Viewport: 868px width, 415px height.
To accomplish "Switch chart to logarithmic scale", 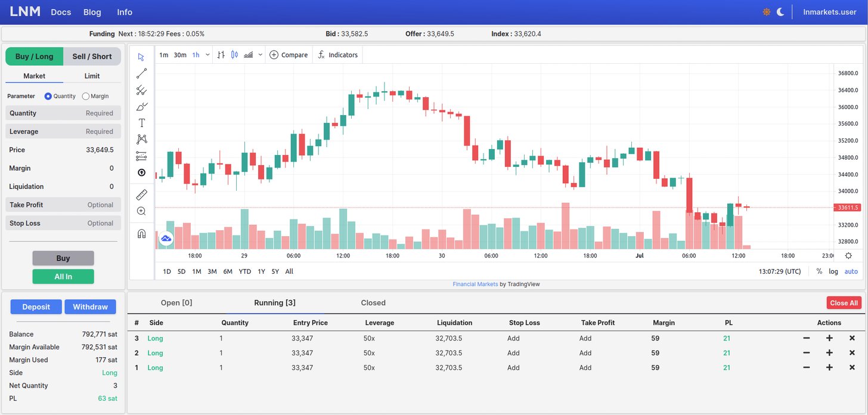I will (833, 271).
